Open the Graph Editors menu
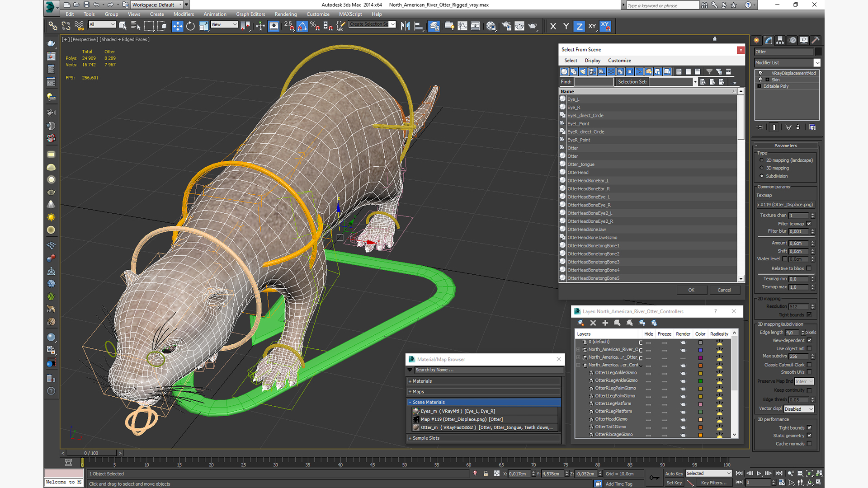Image resolution: width=868 pixels, height=488 pixels. (250, 14)
